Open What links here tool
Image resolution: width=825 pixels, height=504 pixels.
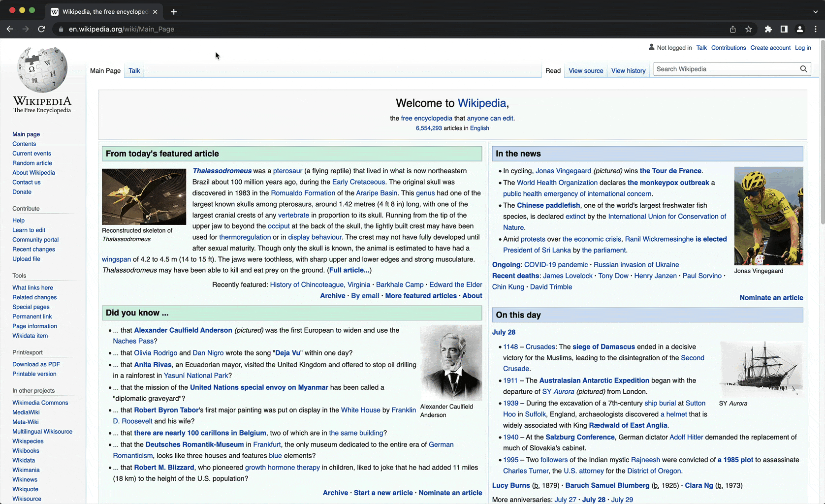(32, 288)
